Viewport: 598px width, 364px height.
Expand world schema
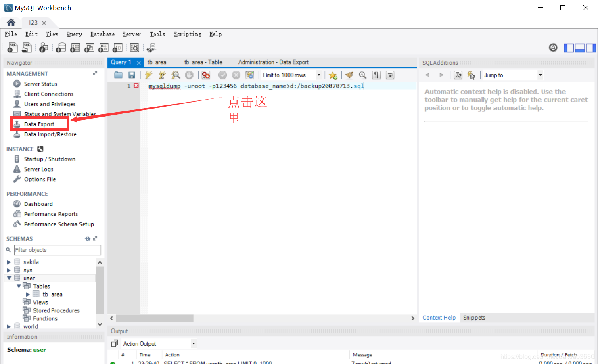coord(8,327)
